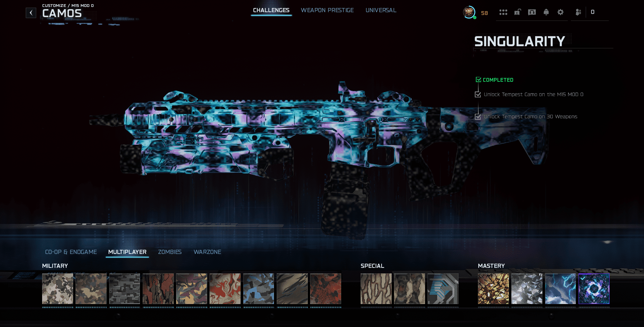Image resolution: width=644 pixels, height=327 pixels.
Task: Switch to the WEAPON PRESTIGE tab
Action: 327,10
